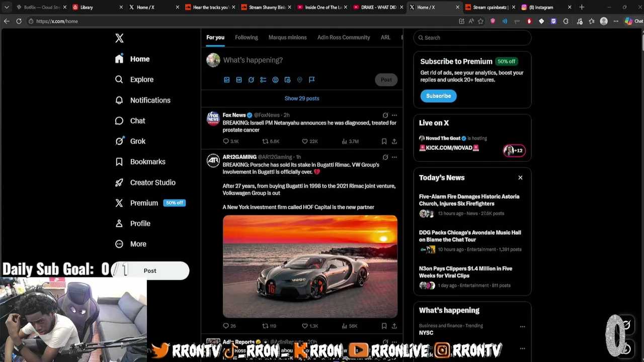Open More options on the Fox News post
This screenshot has width=644, height=362.
tap(394, 115)
